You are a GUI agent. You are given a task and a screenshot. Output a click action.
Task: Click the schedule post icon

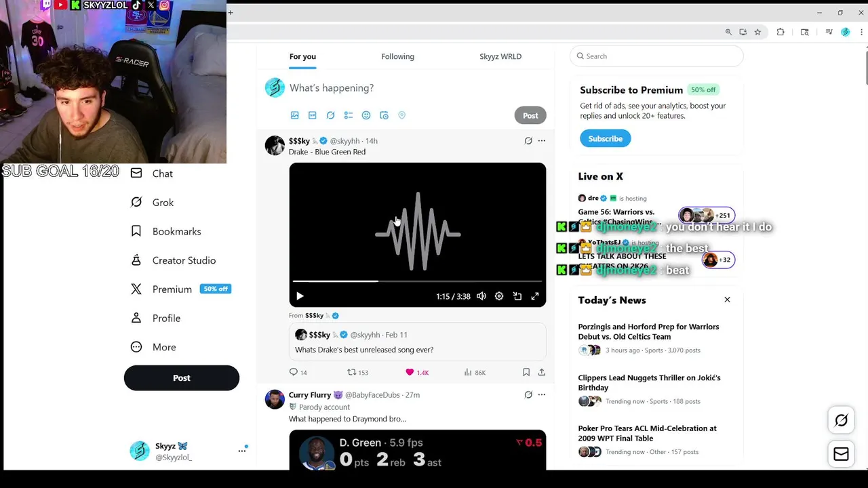[384, 115]
